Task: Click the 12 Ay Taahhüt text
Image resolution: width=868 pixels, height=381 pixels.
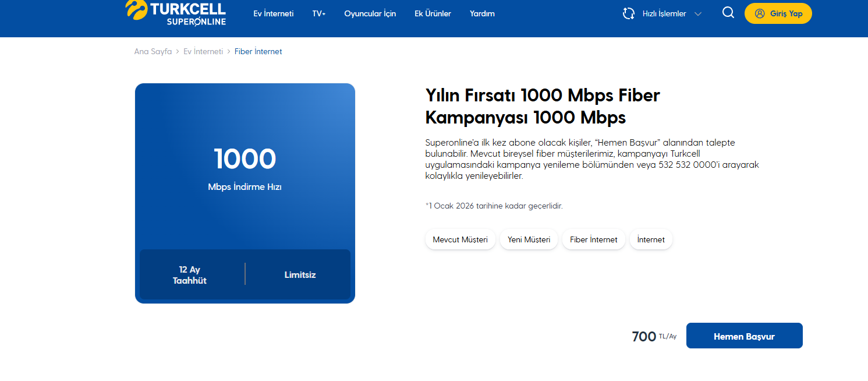Action: click(x=190, y=275)
